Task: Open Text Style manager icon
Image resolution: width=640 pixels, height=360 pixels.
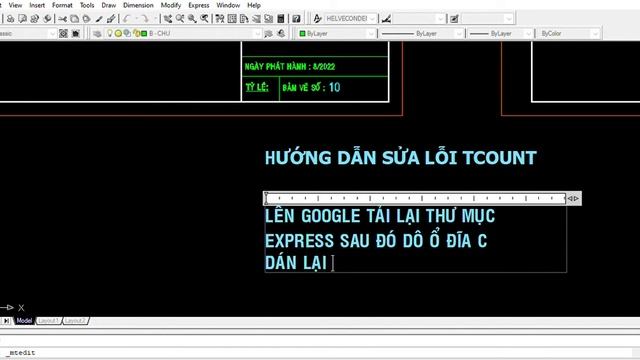Action: 317,19
